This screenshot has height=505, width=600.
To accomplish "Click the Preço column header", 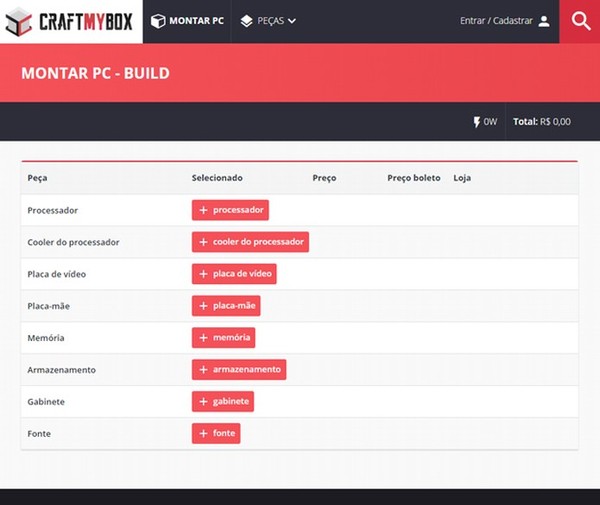I will pos(324,178).
